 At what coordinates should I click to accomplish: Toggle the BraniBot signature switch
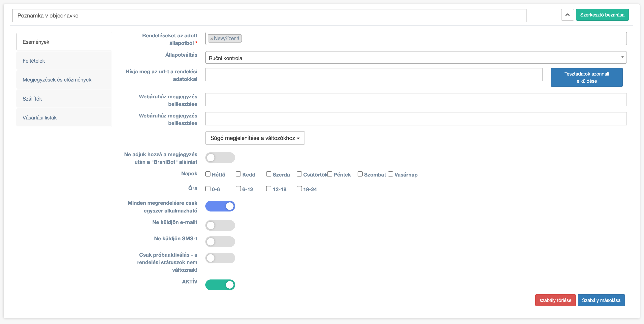(x=220, y=157)
